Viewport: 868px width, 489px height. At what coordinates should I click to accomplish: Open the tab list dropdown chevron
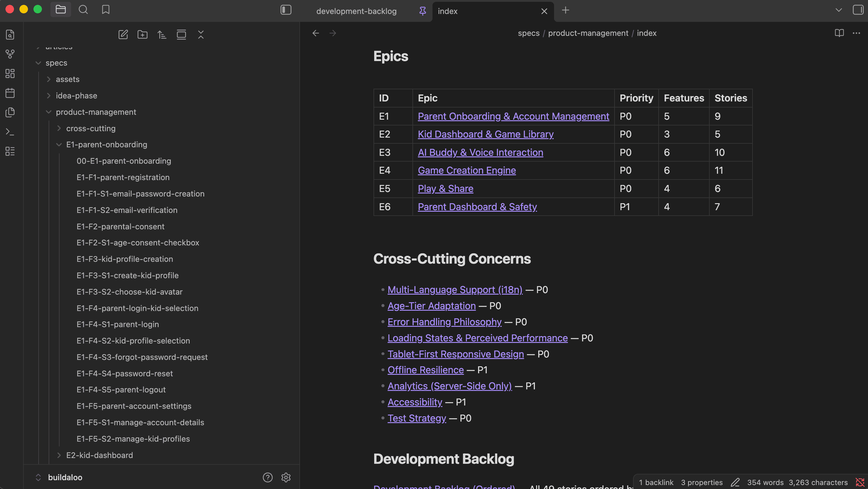coord(839,10)
